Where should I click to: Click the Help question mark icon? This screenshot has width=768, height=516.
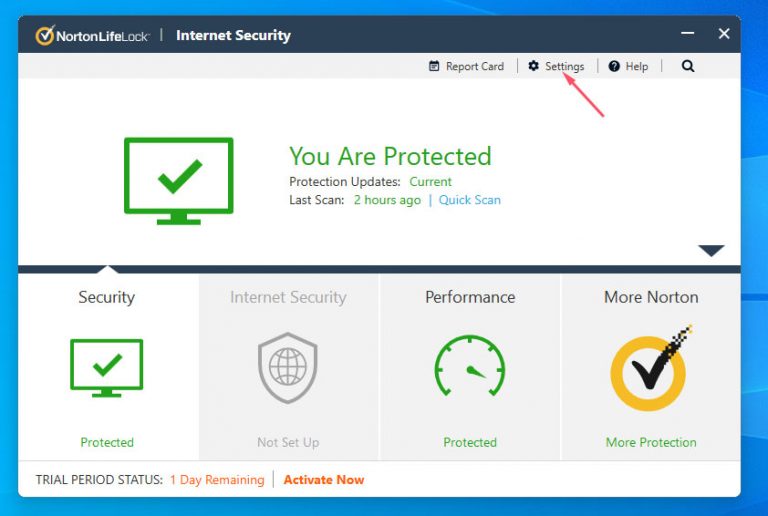click(614, 66)
